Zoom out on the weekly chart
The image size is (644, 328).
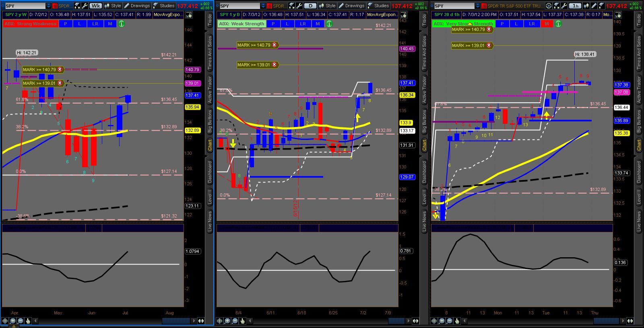pos(21,321)
